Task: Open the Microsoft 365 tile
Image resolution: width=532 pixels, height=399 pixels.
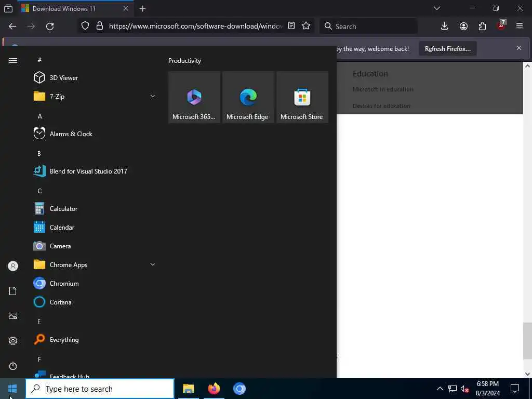Action: pos(194,97)
